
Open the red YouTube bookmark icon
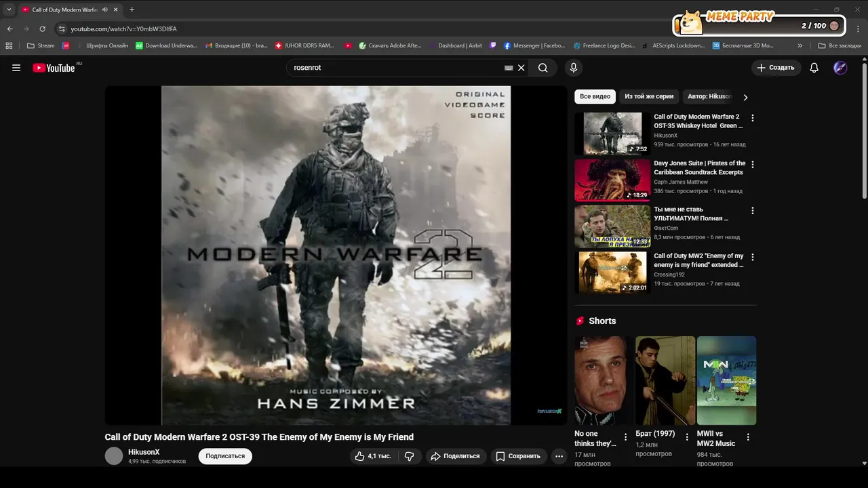(x=348, y=45)
